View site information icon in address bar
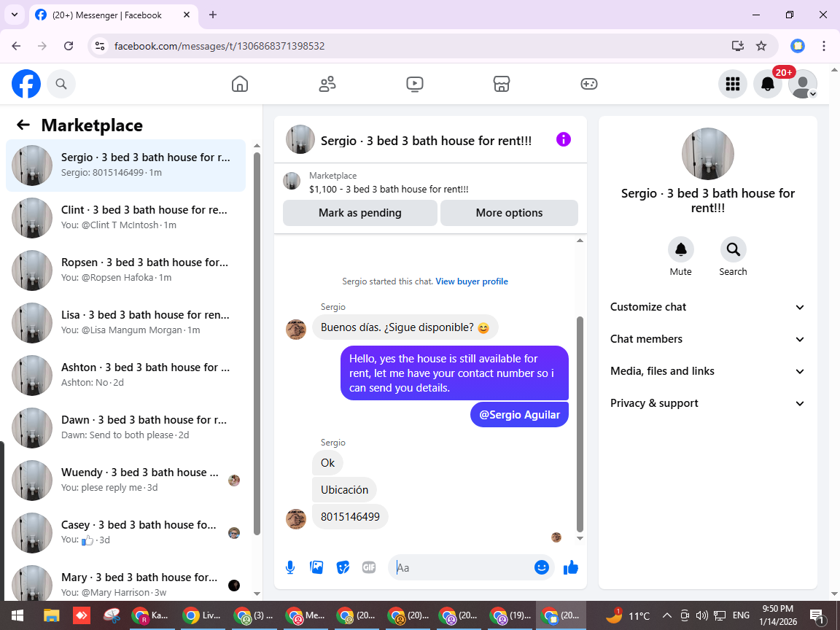Viewport: 840px width, 630px height. click(100, 46)
